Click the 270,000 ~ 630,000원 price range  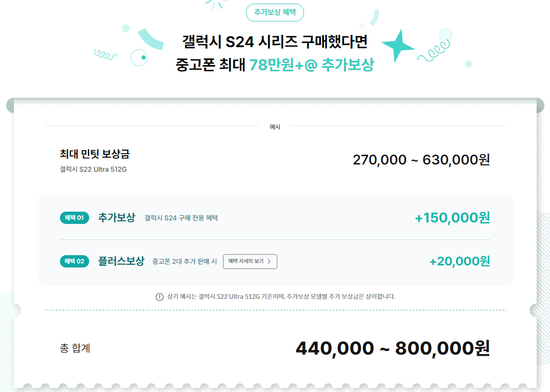pyautogui.click(x=420, y=159)
